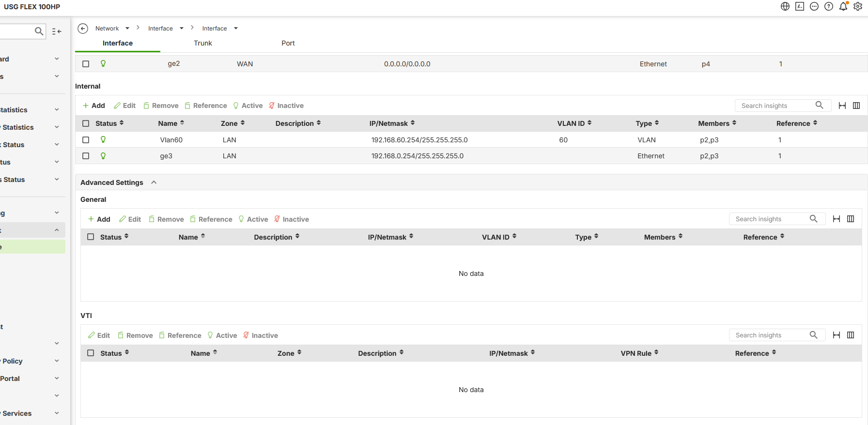Click the column chooser icon in General

(x=851, y=219)
